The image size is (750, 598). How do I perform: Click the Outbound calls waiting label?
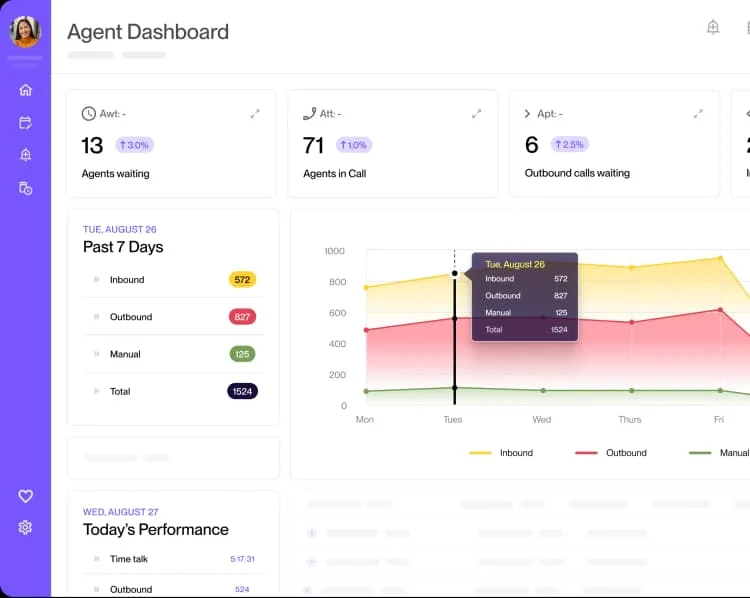(577, 173)
